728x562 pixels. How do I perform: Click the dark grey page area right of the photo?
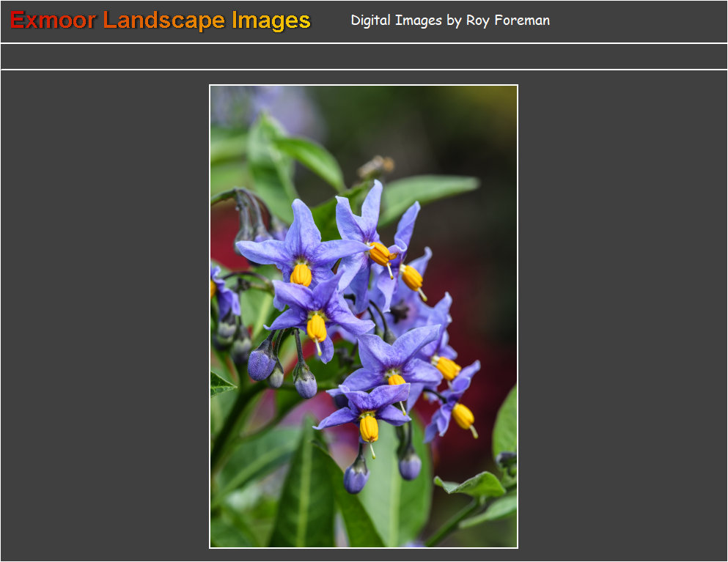click(x=622, y=316)
